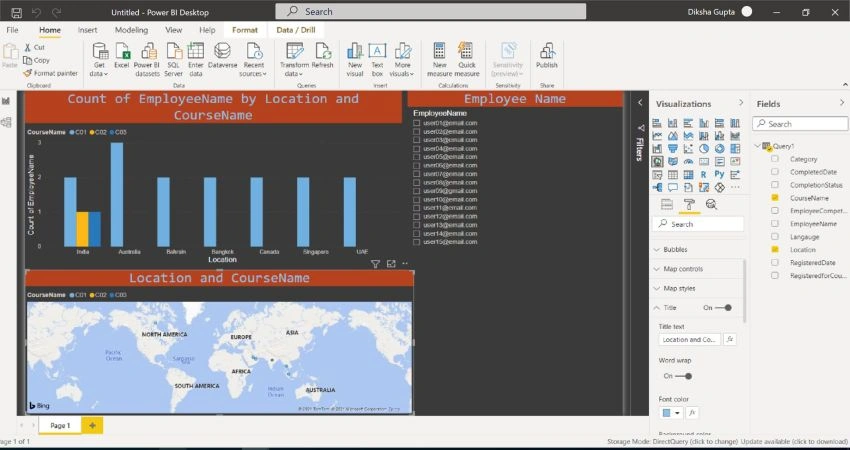Open the Recent sources list
850x450 pixels.
(253, 60)
